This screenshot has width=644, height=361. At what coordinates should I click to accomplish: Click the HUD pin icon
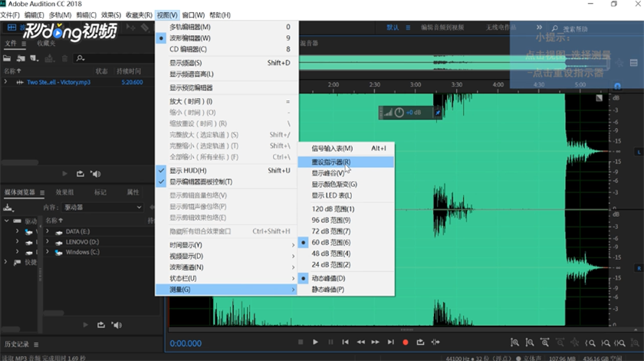click(x=438, y=113)
